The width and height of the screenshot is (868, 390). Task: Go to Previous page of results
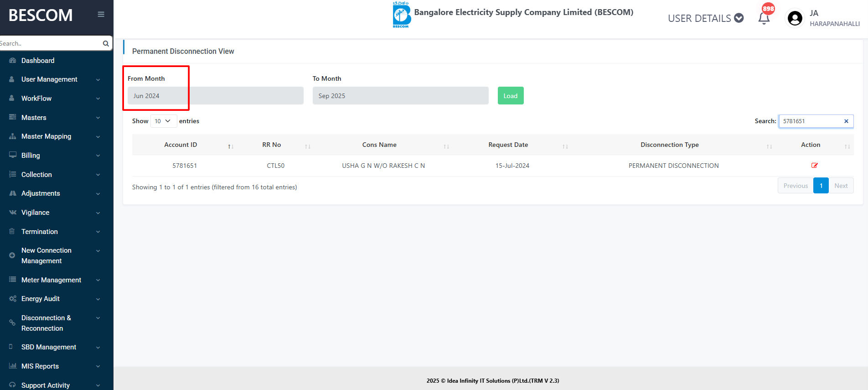[796, 186]
